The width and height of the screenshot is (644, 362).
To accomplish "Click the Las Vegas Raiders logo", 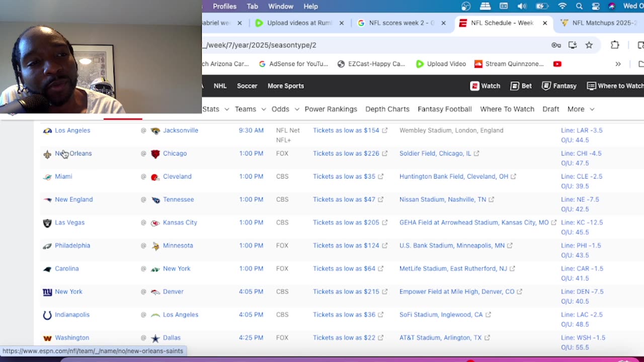I will click(47, 223).
